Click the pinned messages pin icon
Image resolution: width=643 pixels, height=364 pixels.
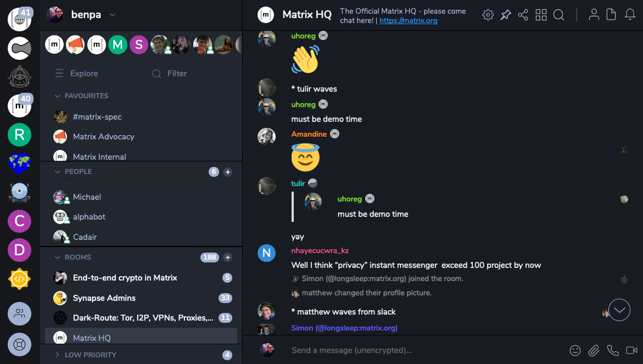pos(506,15)
